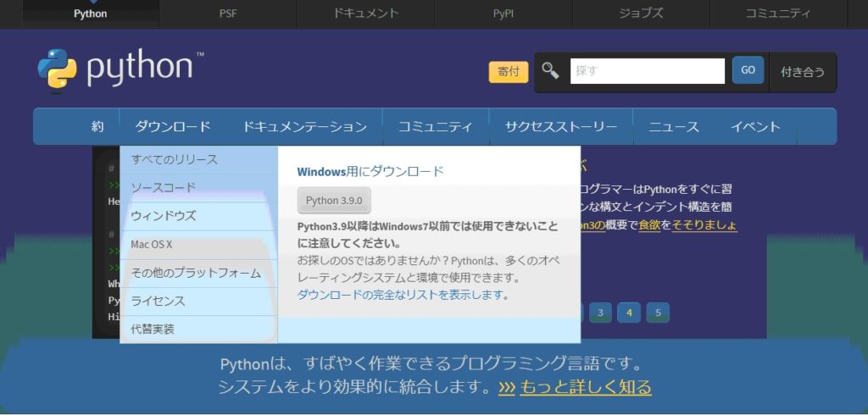Viewport: 868px width, 415px height.
Task: Select ライセンス in download submenu
Action: (198, 302)
